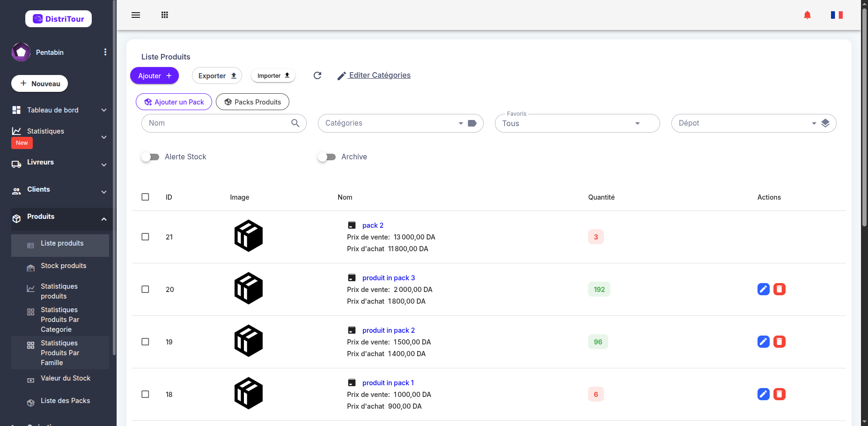This screenshot has height=426, width=868.
Task: Open the apps grid icon
Action: 165,15
